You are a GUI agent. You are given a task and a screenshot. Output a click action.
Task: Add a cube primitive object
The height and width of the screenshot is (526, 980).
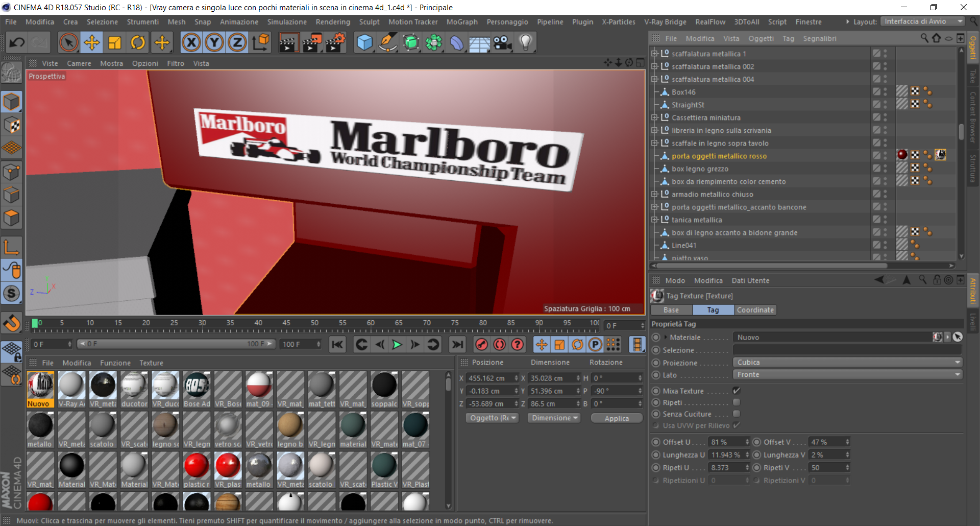pyautogui.click(x=364, y=42)
